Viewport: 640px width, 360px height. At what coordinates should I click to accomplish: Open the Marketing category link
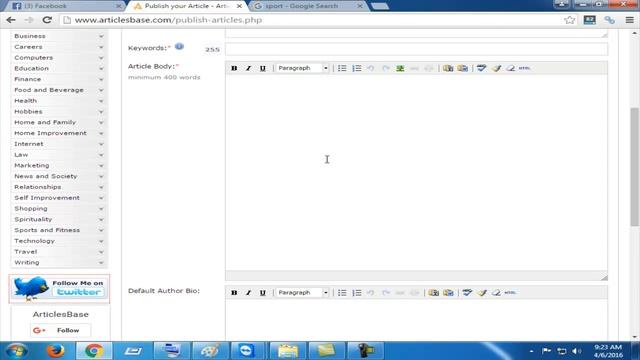(31, 165)
